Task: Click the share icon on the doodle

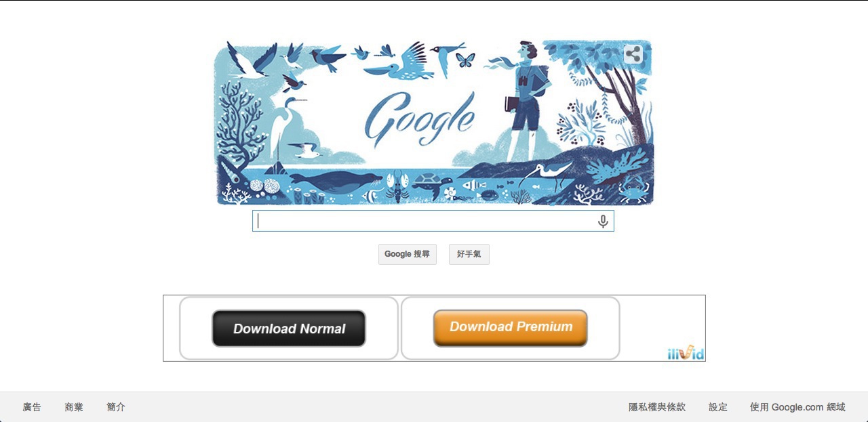Action: (633, 54)
